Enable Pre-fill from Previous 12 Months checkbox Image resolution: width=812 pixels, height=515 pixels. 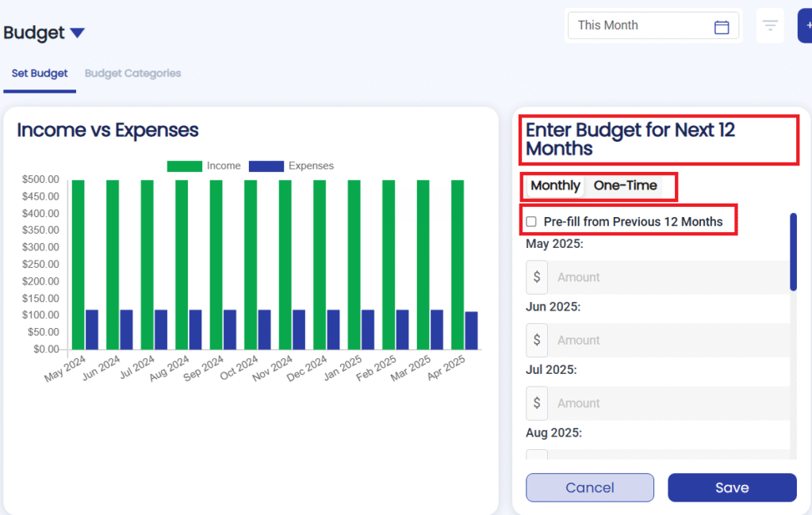click(x=531, y=222)
